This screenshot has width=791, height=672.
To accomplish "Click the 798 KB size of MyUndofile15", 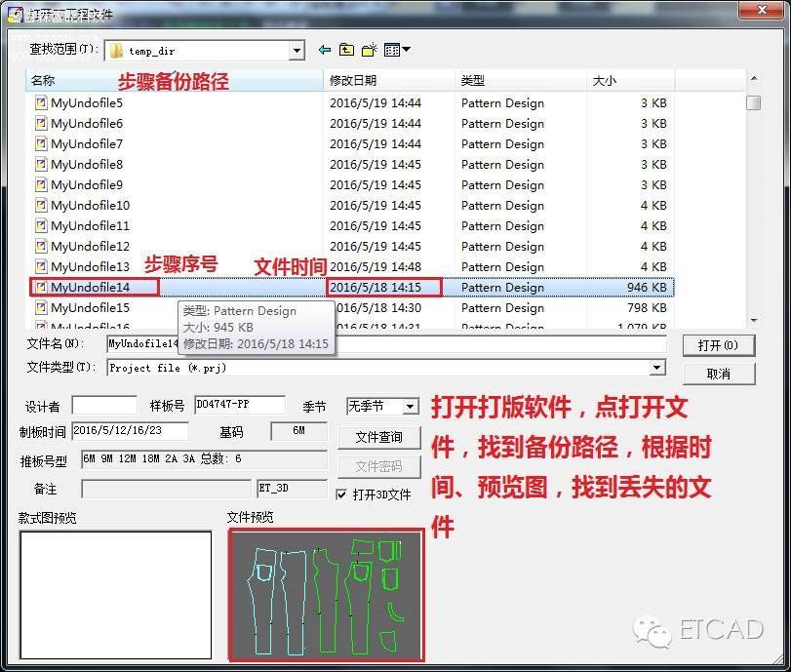I will (x=647, y=307).
